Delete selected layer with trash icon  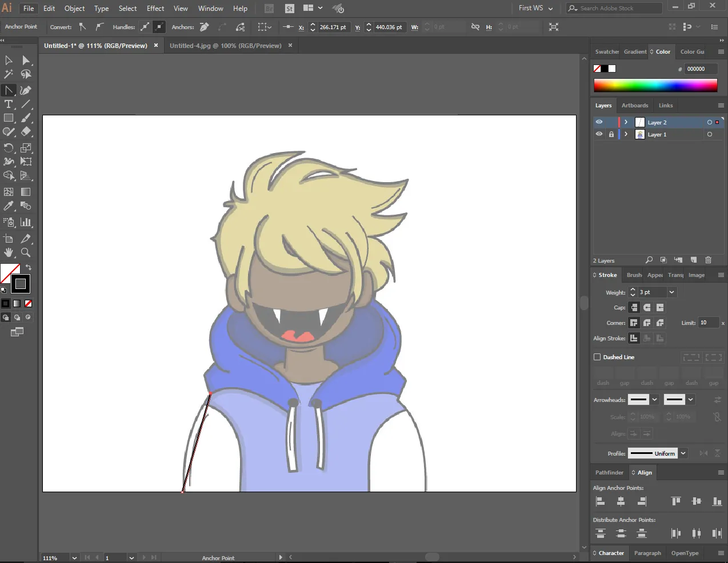click(x=709, y=260)
